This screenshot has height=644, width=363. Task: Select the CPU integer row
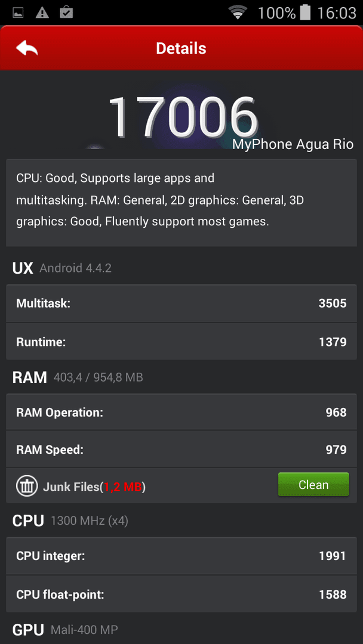pos(181,556)
